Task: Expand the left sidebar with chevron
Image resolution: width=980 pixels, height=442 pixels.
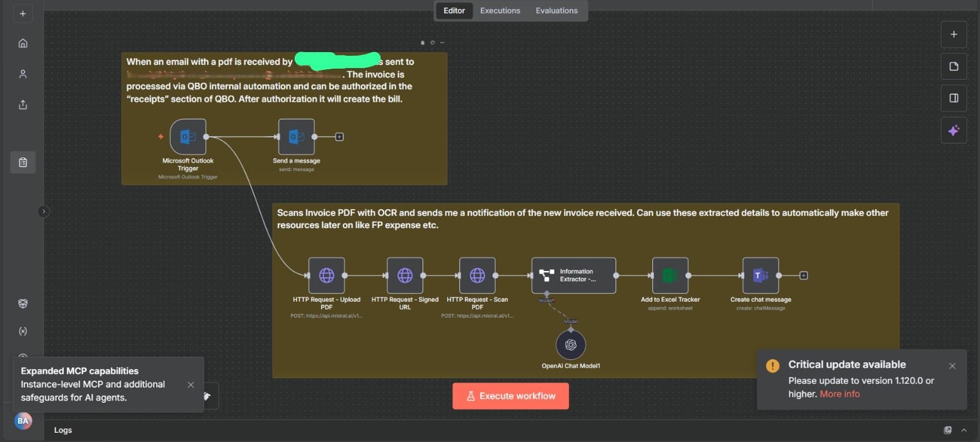Action: click(43, 211)
